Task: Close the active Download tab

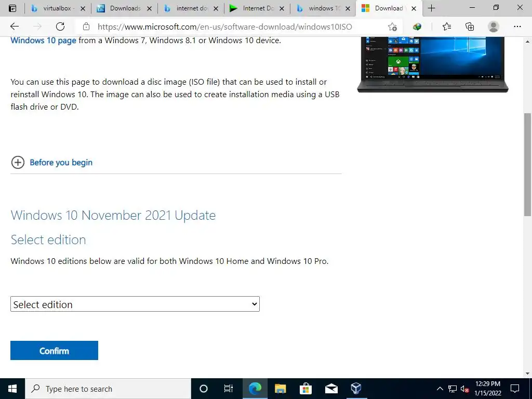Action: coord(414,9)
